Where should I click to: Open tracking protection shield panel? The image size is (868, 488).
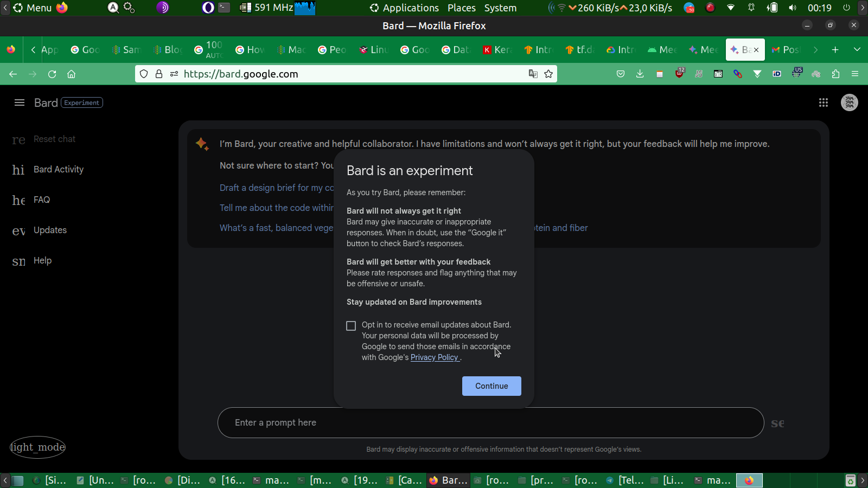pos(144,74)
